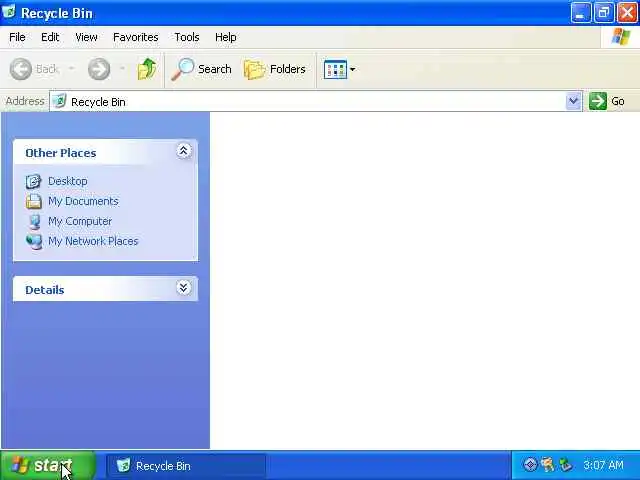Open the My Network Places link

(93, 241)
